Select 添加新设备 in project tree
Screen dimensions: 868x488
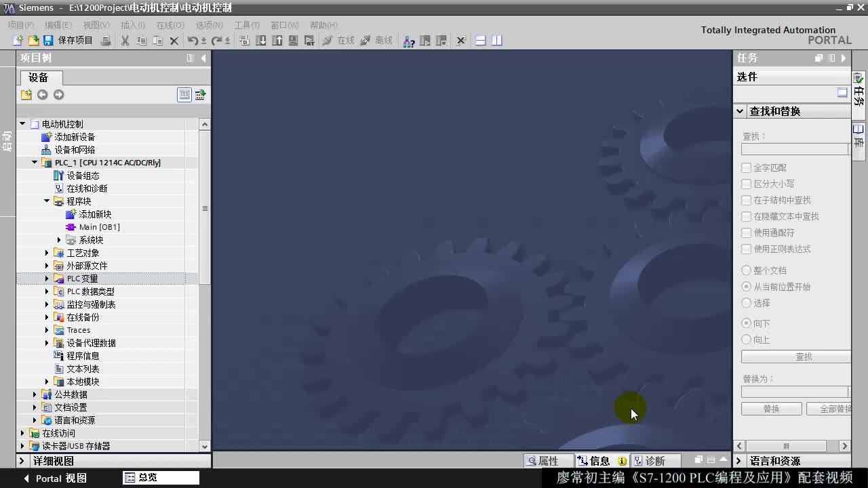tap(75, 137)
